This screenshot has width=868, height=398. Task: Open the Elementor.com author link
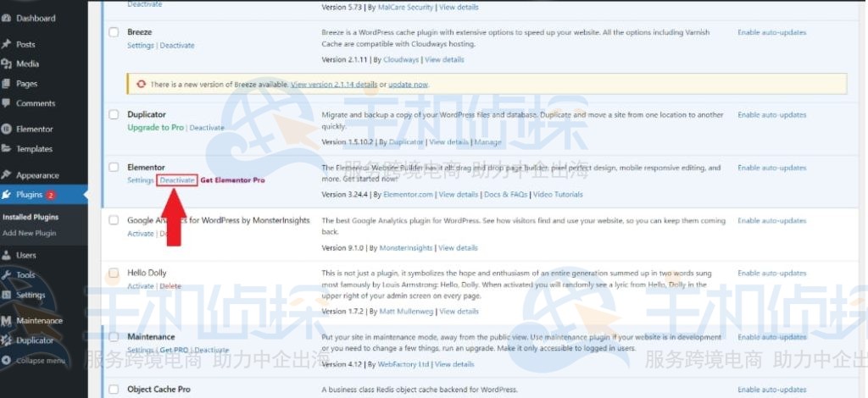click(x=408, y=195)
